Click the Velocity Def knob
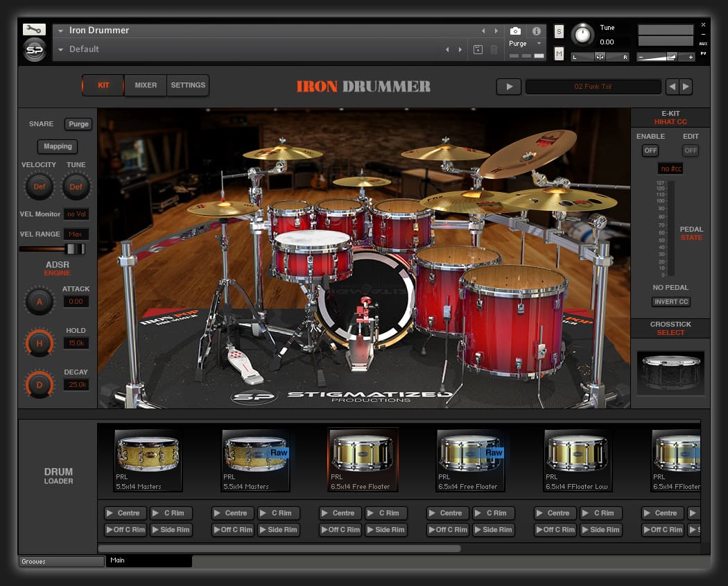Viewport: 728px width, 586px height. pos(40,187)
